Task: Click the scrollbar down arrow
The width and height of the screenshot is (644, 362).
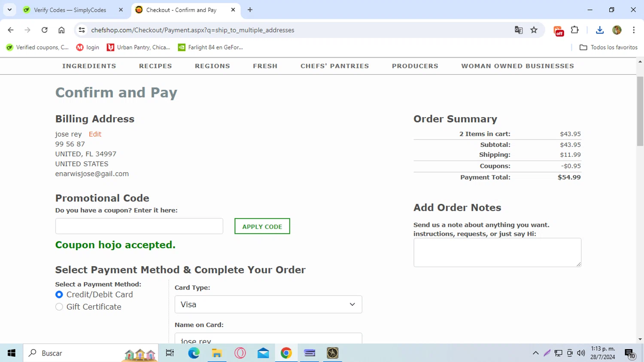Action: (640, 339)
